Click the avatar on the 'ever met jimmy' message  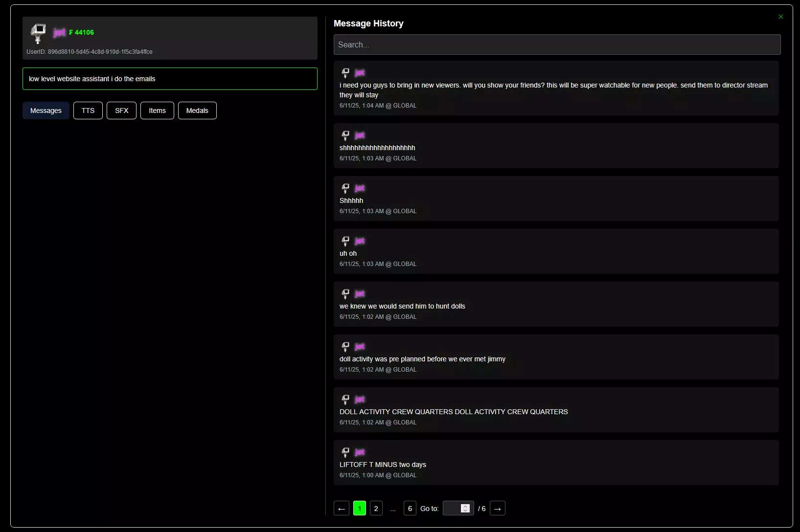[x=345, y=347]
